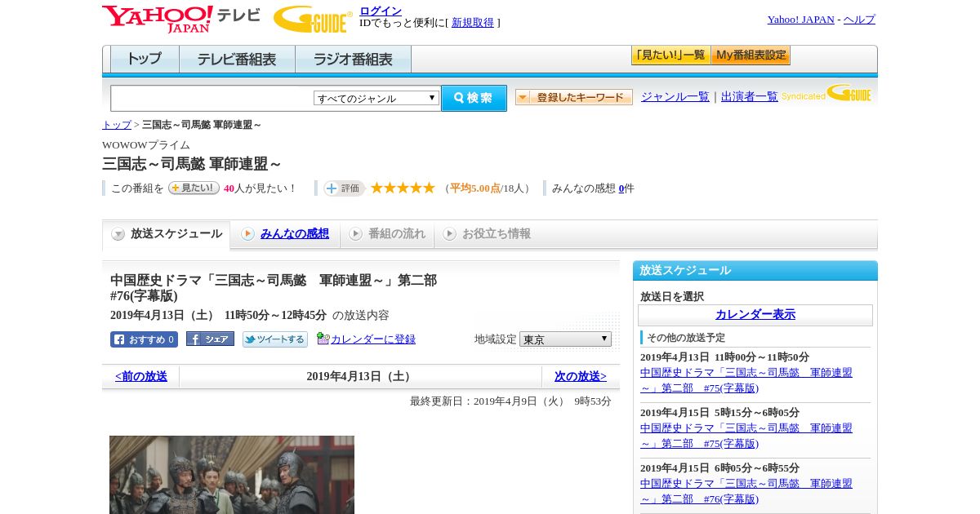Image resolution: width=980 pixels, height=514 pixels.
Task: Click the Yahoo! JAPAN テレビ logo
Action: click(181, 19)
